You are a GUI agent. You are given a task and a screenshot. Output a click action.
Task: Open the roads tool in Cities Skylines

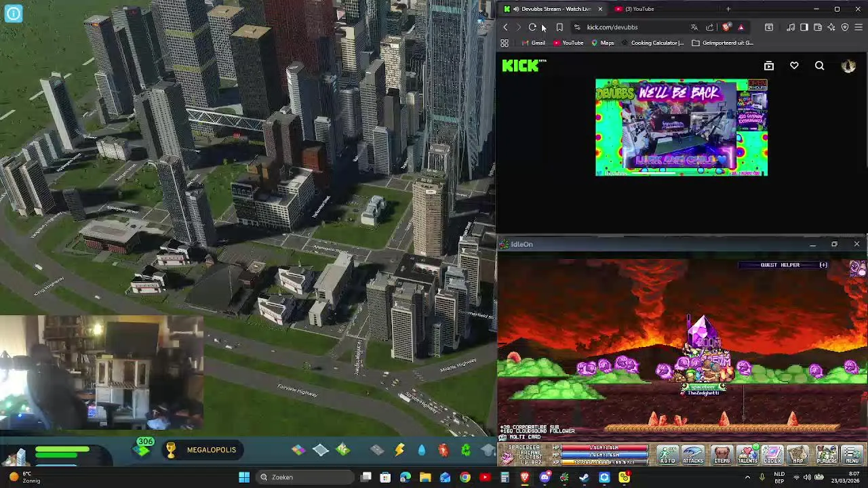377,450
